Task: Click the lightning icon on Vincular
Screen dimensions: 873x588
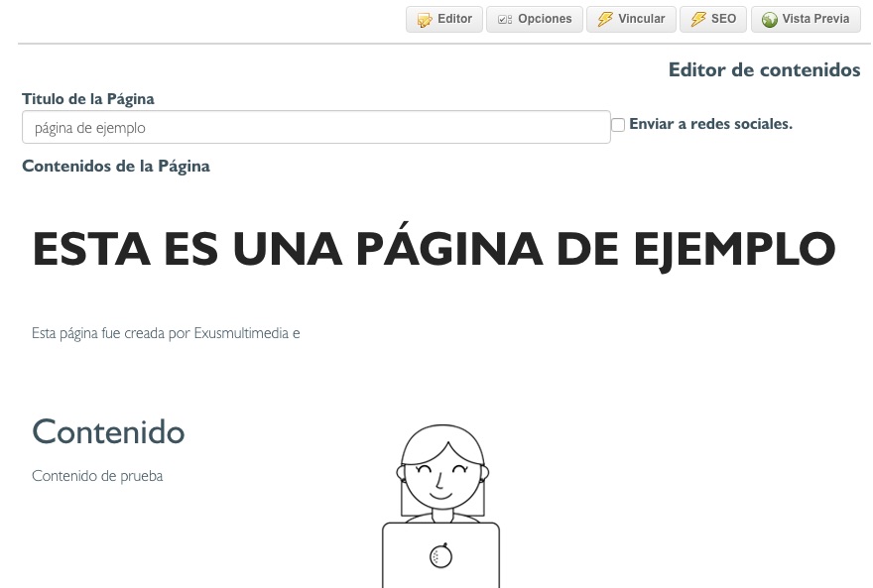Action: (x=604, y=20)
